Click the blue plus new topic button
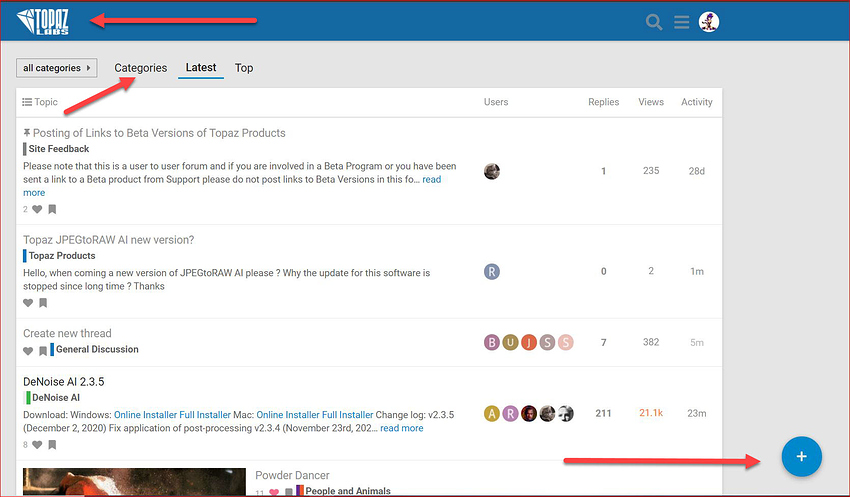 [802, 456]
